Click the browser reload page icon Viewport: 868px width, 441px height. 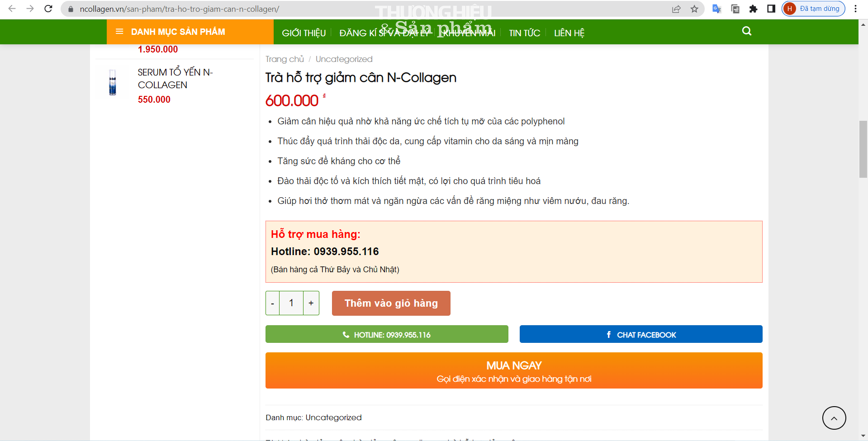click(48, 9)
